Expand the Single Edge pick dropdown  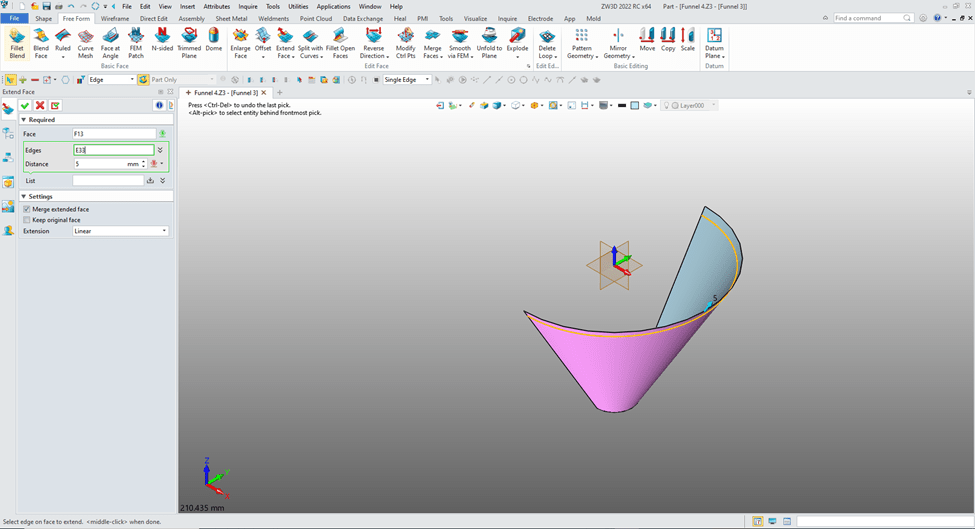tap(427, 80)
